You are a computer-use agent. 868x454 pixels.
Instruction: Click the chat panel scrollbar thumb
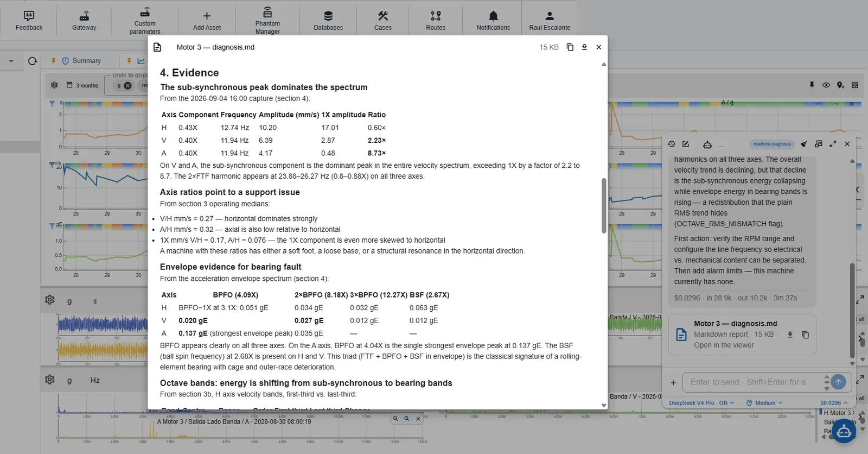coord(852,311)
